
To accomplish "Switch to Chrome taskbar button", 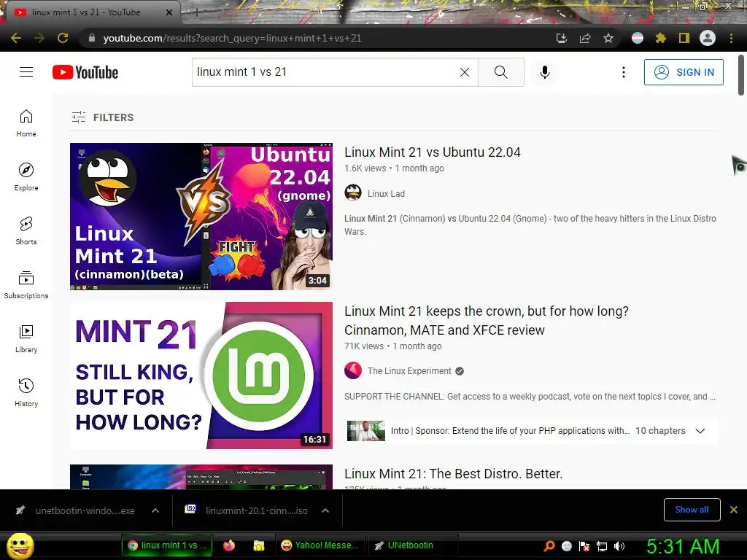I will pos(166,545).
